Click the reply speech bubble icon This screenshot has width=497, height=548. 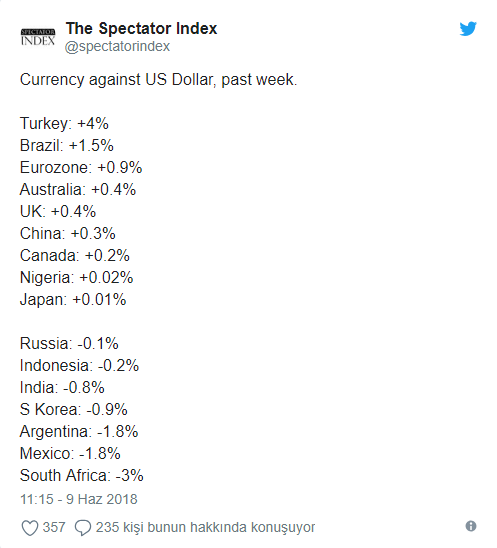pyautogui.click(x=83, y=527)
